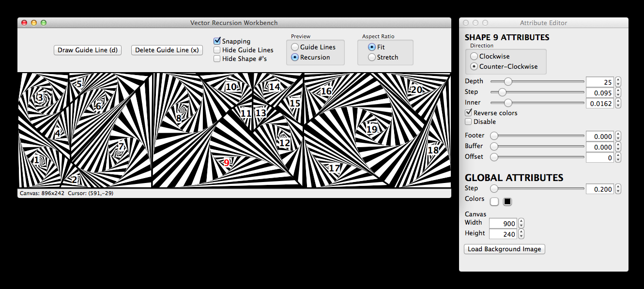Image resolution: width=644 pixels, height=289 pixels.
Task: Click the Offset value field
Action: [600, 158]
